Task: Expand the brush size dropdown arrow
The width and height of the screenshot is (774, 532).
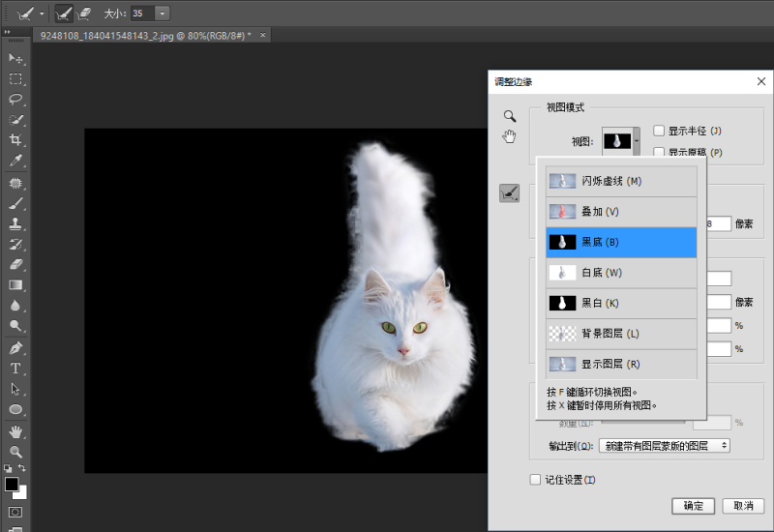Action: pyautogui.click(x=163, y=14)
